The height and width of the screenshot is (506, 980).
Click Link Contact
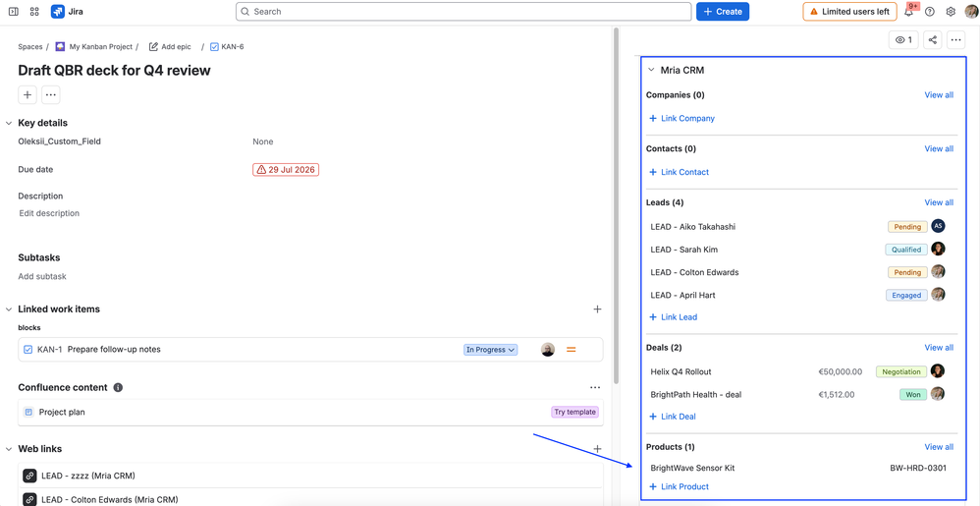click(x=680, y=172)
